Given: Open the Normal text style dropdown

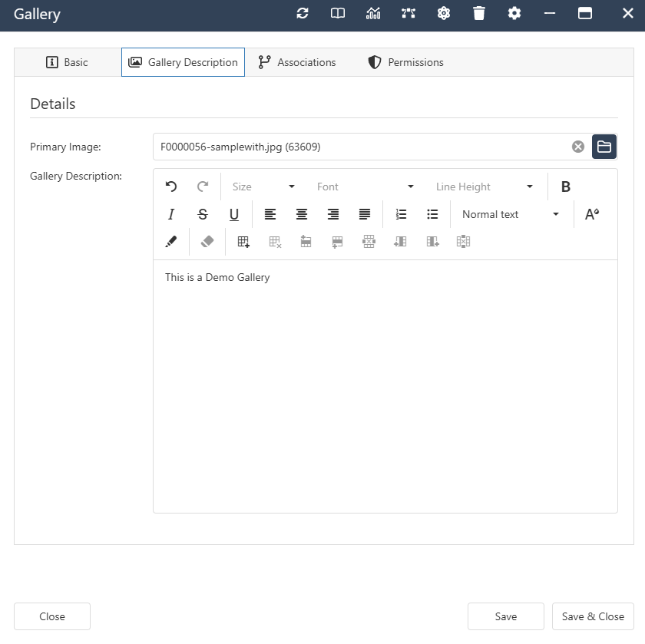Looking at the screenshot, I should click(x=509, y=214).
